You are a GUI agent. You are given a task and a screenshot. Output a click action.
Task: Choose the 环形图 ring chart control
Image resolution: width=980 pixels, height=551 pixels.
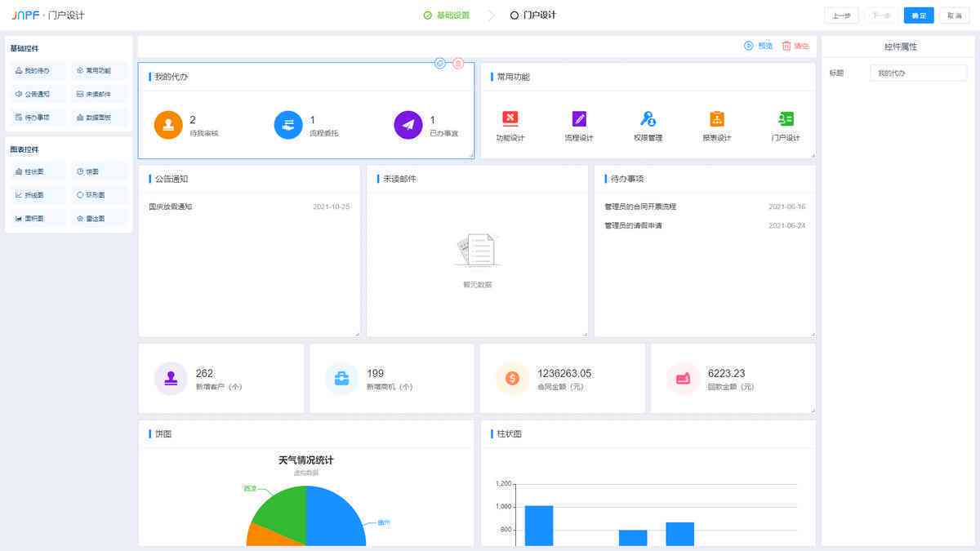[99, 195]
